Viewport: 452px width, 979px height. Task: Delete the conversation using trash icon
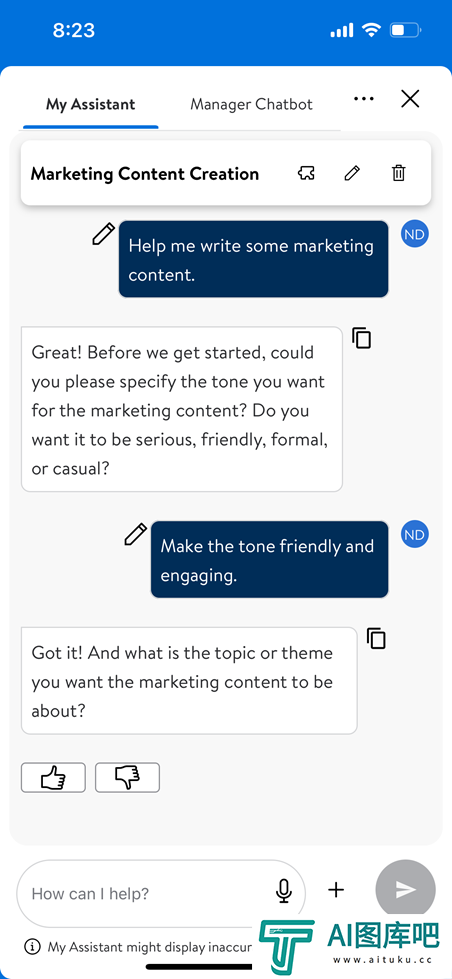(398, 173)
